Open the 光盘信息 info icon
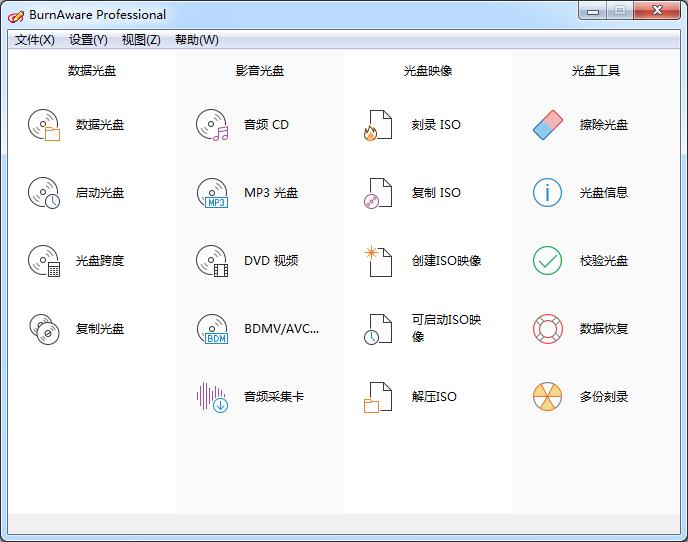688x542 pixels. [x=547, y=193]
